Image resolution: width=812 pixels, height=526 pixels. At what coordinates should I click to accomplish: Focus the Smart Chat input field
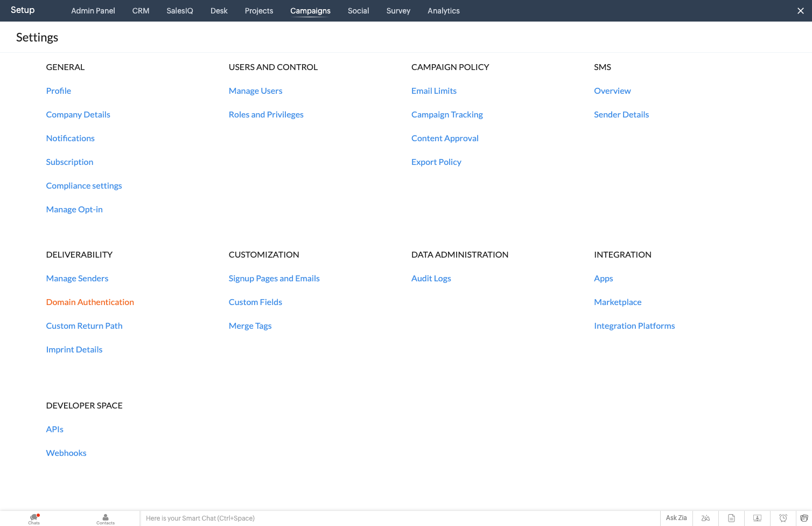(x=400, y=518)
